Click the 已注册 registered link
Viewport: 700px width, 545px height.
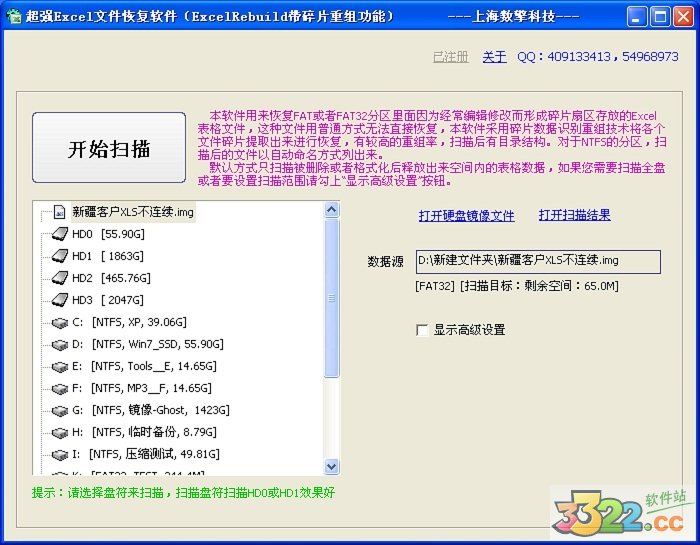451,57
